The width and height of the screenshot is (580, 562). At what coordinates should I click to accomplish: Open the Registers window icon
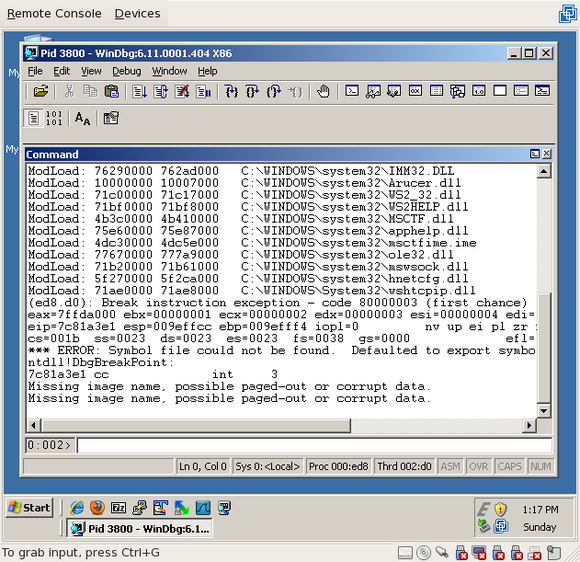click(415, 91)
